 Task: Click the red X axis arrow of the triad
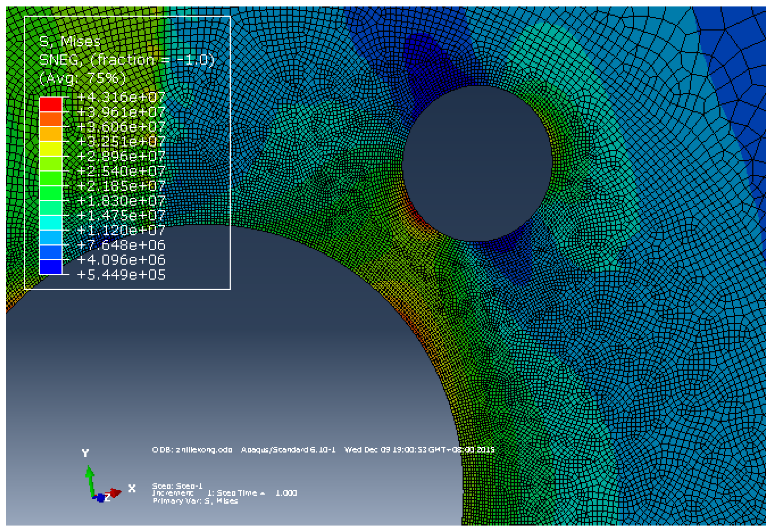coord(114,492)
